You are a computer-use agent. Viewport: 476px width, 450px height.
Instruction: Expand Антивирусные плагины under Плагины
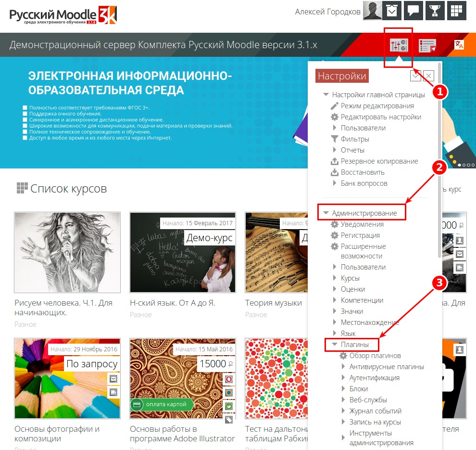[343, 367]
